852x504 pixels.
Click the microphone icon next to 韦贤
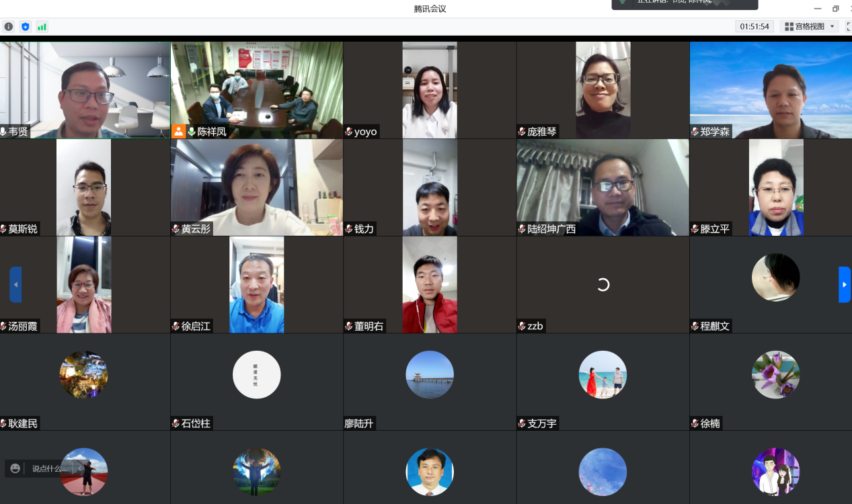[x=4, y=132]
